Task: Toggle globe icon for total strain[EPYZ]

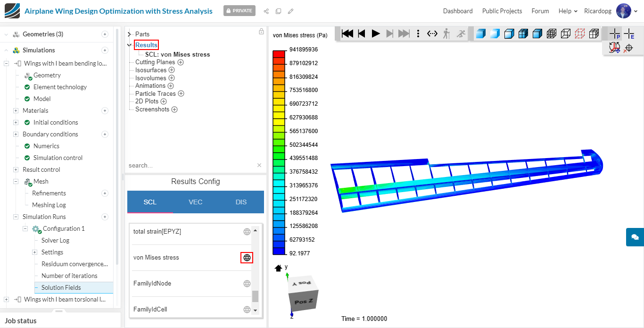Action: coord(247,232)
